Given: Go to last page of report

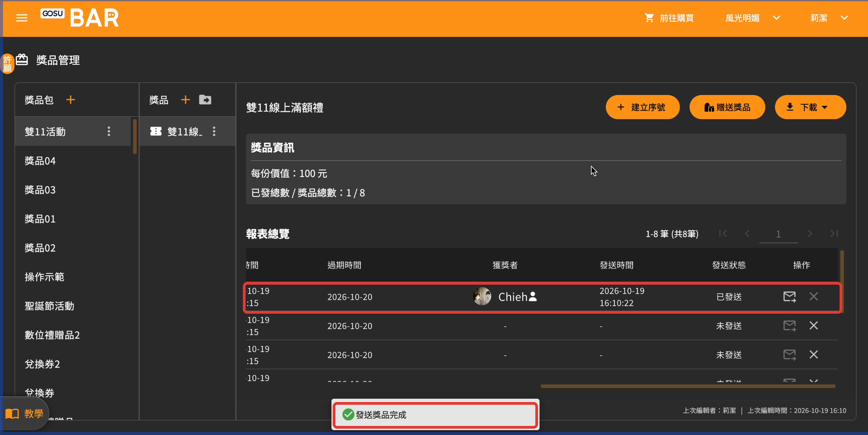Looking at the screenshot, I should [x=834, y=234].
